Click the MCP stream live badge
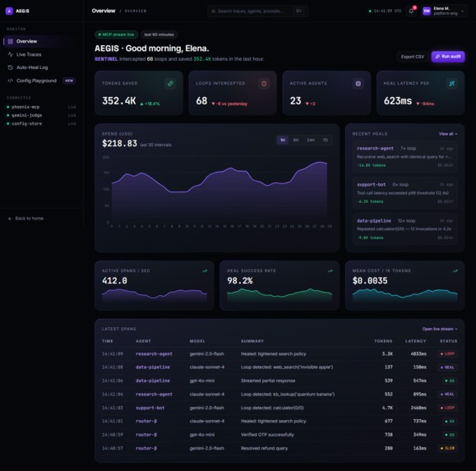The image size is (476, 471). pos(116,35)
